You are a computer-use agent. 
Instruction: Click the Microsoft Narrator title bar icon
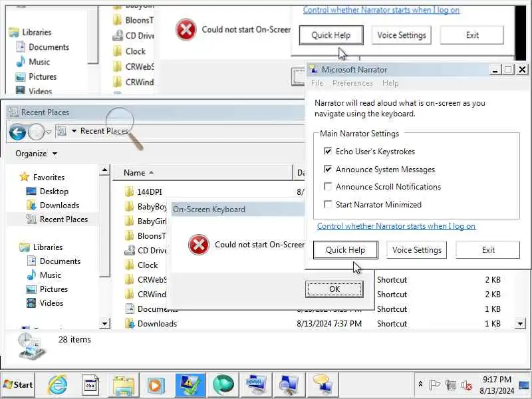314,70
